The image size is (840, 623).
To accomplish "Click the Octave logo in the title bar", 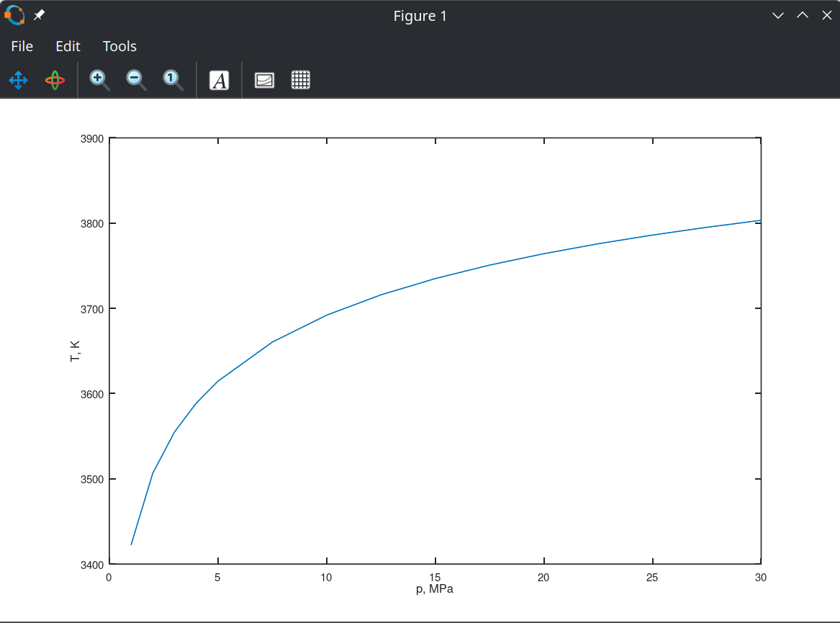I will click(14, 15).
